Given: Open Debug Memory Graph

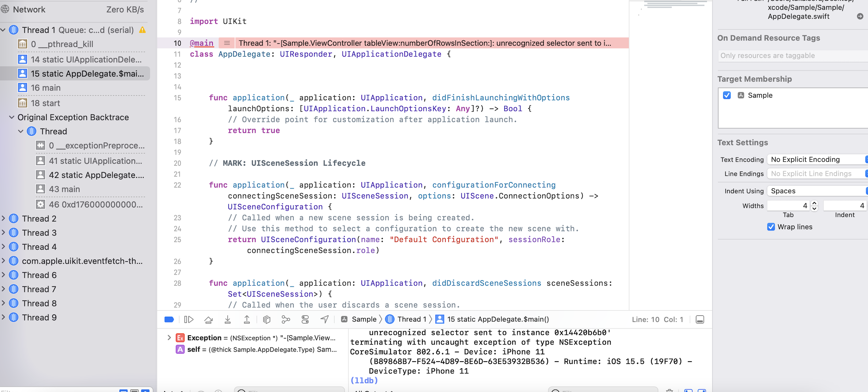Looking at the screenshot, I should [286, 319].
